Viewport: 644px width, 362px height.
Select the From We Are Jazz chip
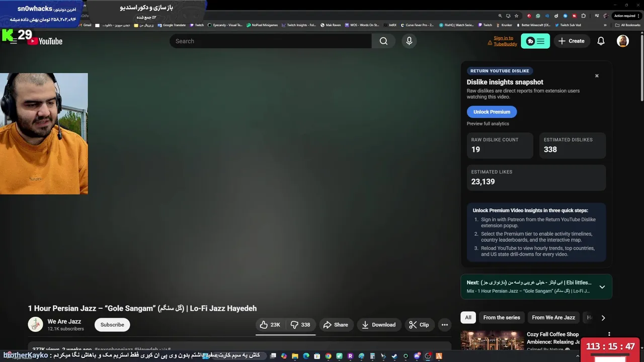pos(553,318)
